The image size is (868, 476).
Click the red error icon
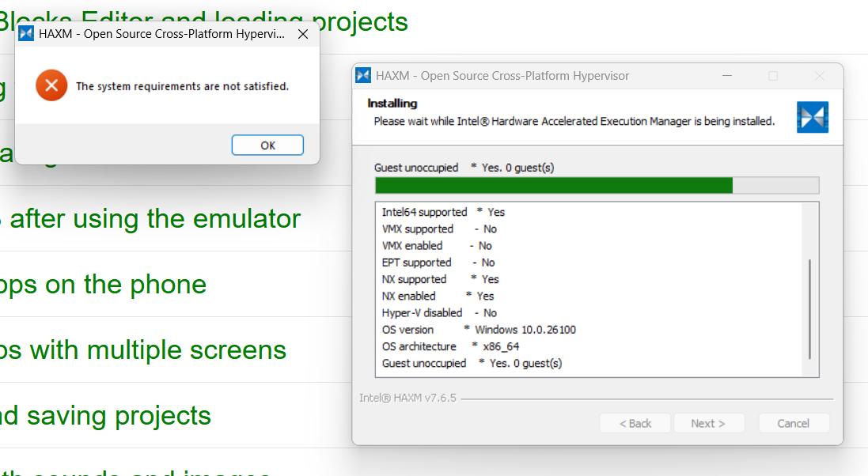point(51,85)
